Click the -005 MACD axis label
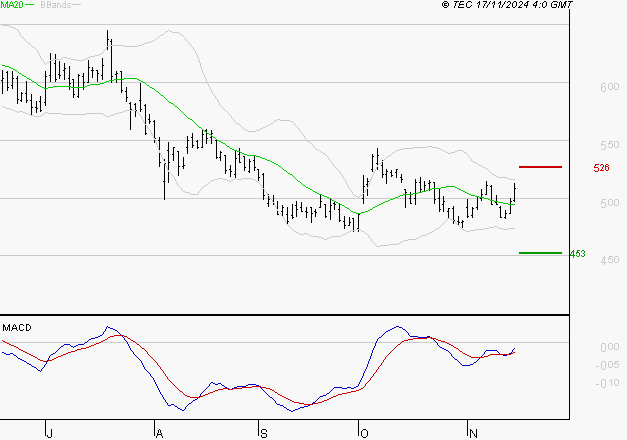The height and width of the screenshot is (440, 627). (x=607, y=365)
